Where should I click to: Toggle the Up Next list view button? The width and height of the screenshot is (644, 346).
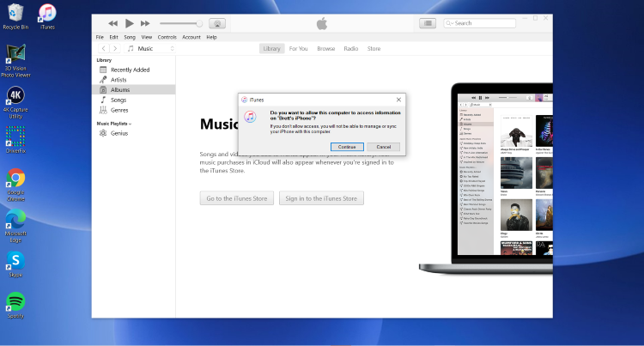click(427, 23)
